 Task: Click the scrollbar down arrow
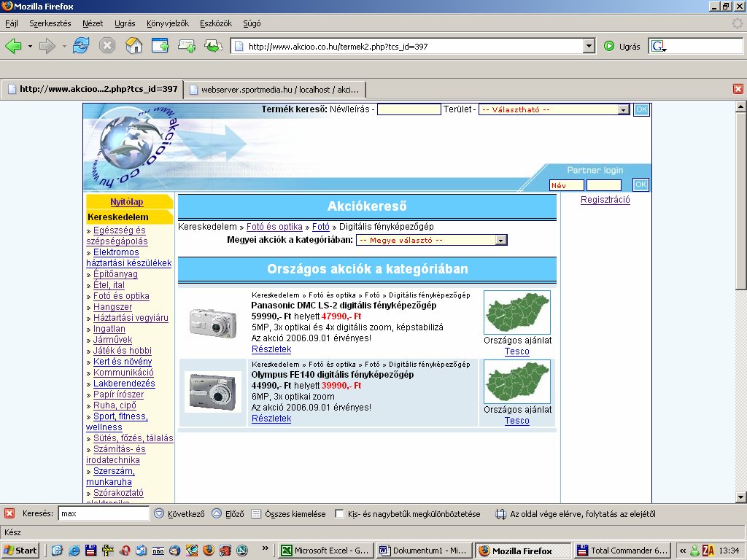point(740,497)
